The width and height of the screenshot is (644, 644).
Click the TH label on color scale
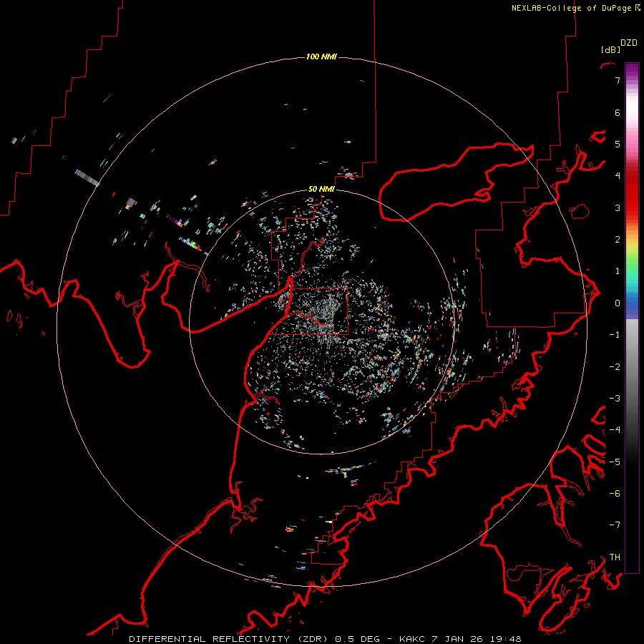pyautogui.click(x=615, y=557)
